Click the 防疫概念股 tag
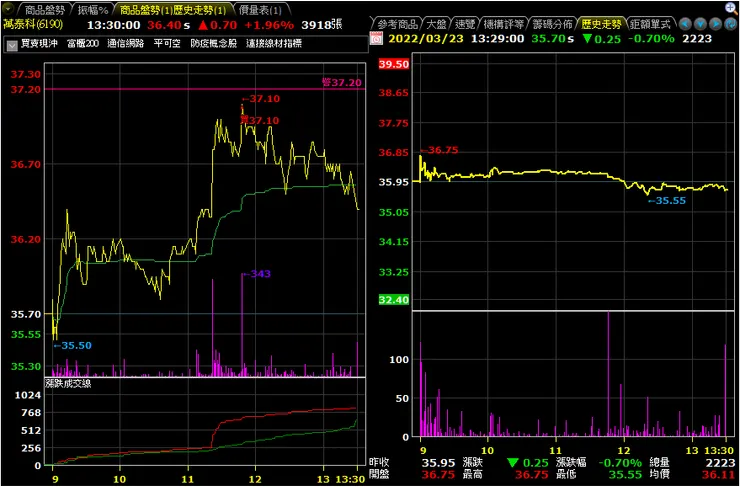The height and width of the screenshot is (487, 740). [214, 44]
